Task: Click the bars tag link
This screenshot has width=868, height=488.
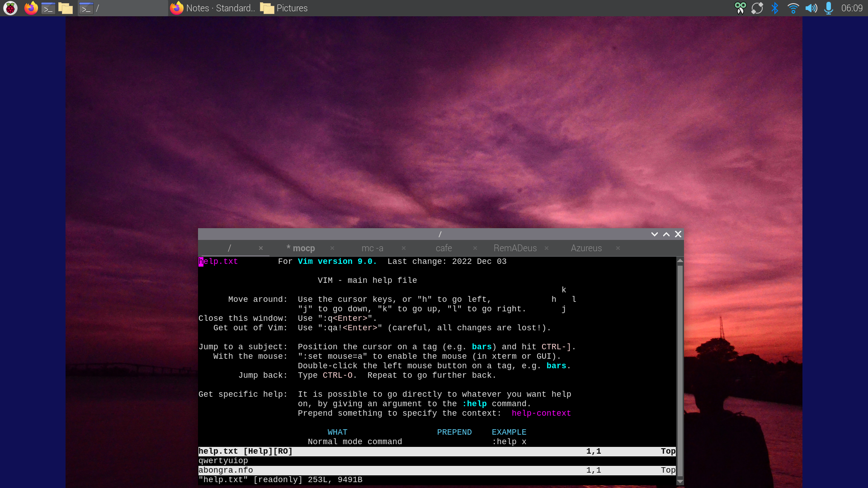Action: point(481,347)
